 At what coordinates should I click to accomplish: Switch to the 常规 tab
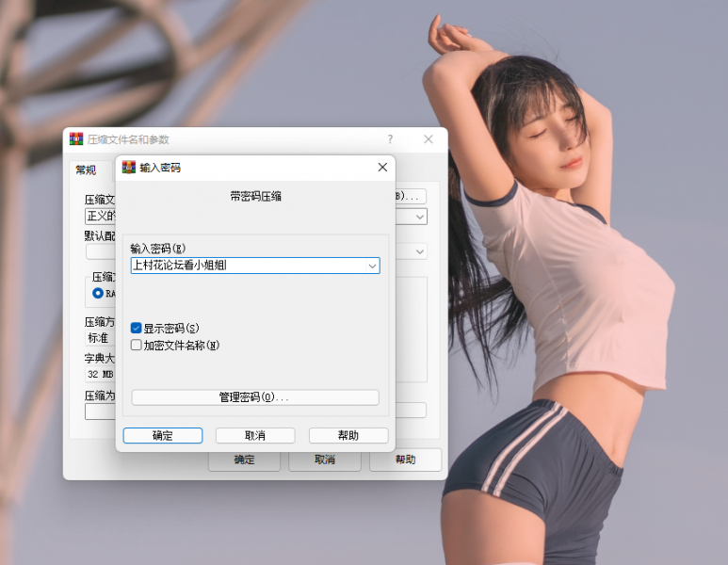click(x=86, y=169)
